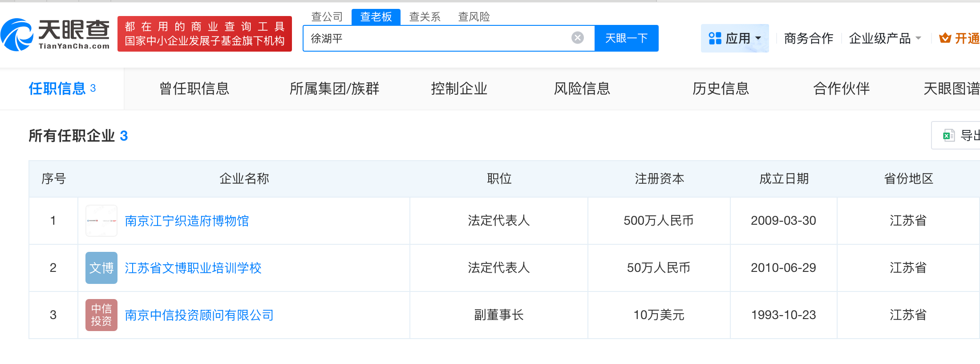
Task: Select the 查风险 search tab
Action: pos(474,17)
